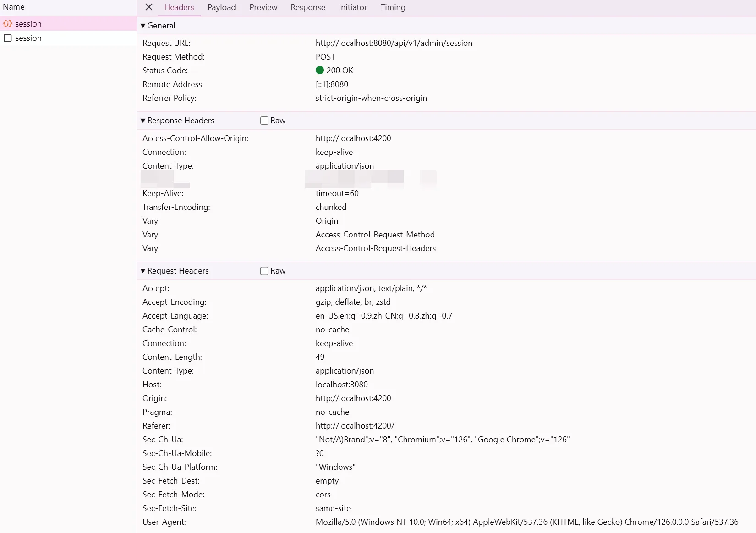Click the strict-origin-when-cross-origin referrer policy value
The height and width of the screenshot is (533, 756).
pos(371,98)
